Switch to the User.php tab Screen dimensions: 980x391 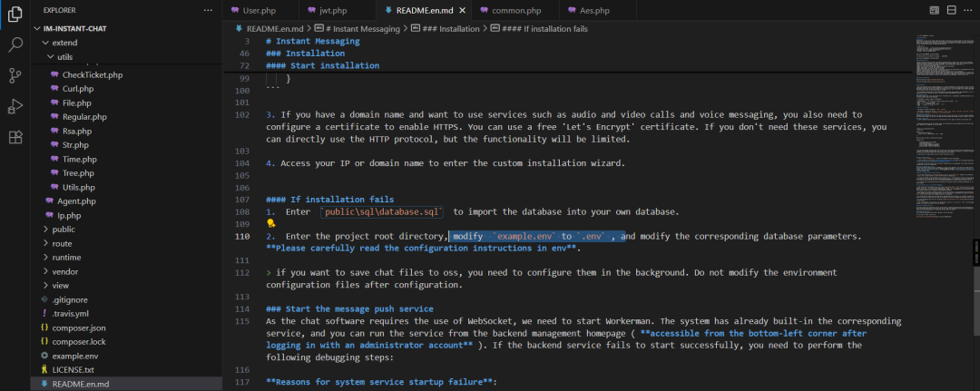pos(260,11)
